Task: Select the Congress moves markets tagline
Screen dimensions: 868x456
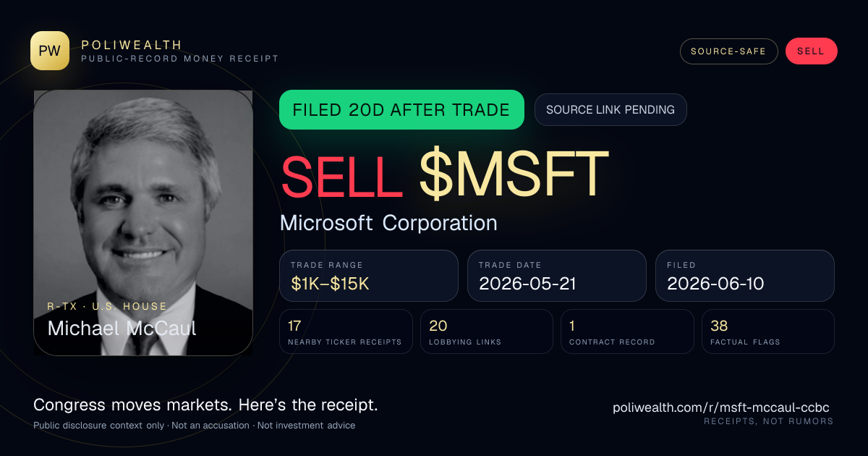Action: pyautogui.click(x=205, y=405)
